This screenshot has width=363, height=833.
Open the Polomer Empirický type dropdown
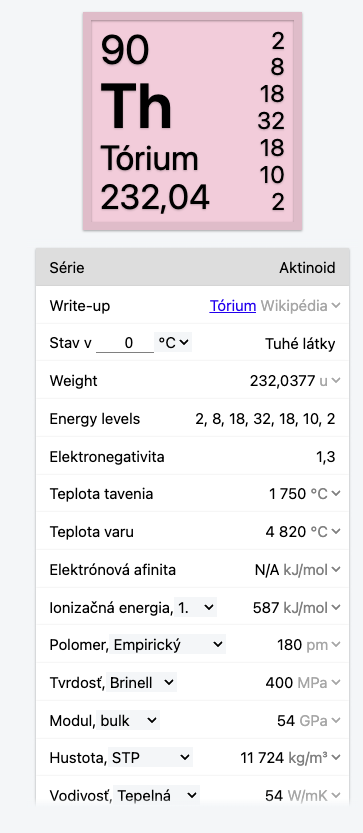[x=167, y=645]
